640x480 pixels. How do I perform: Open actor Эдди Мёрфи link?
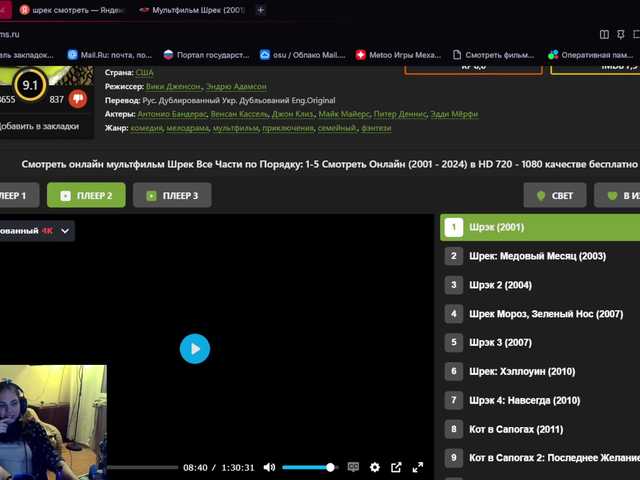[x=454, y=114]
